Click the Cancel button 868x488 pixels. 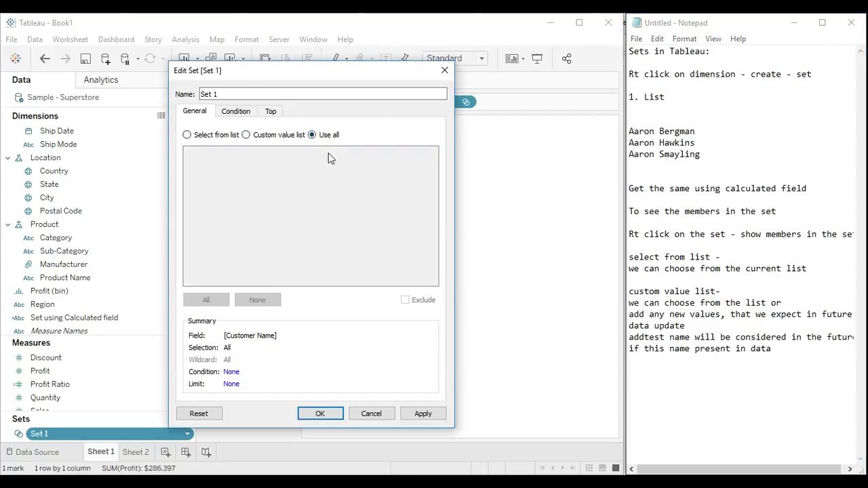tap(372, 413)
